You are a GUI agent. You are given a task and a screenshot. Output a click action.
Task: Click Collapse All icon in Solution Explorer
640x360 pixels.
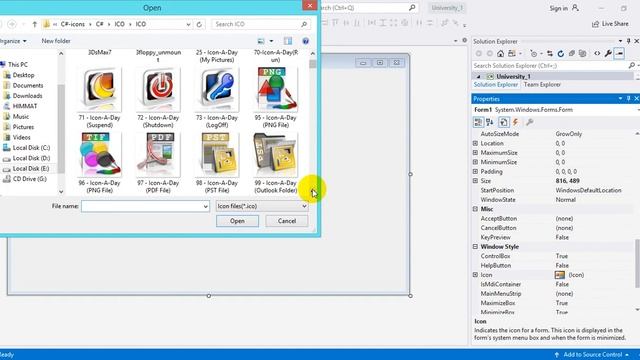click(x=572, y=54)
